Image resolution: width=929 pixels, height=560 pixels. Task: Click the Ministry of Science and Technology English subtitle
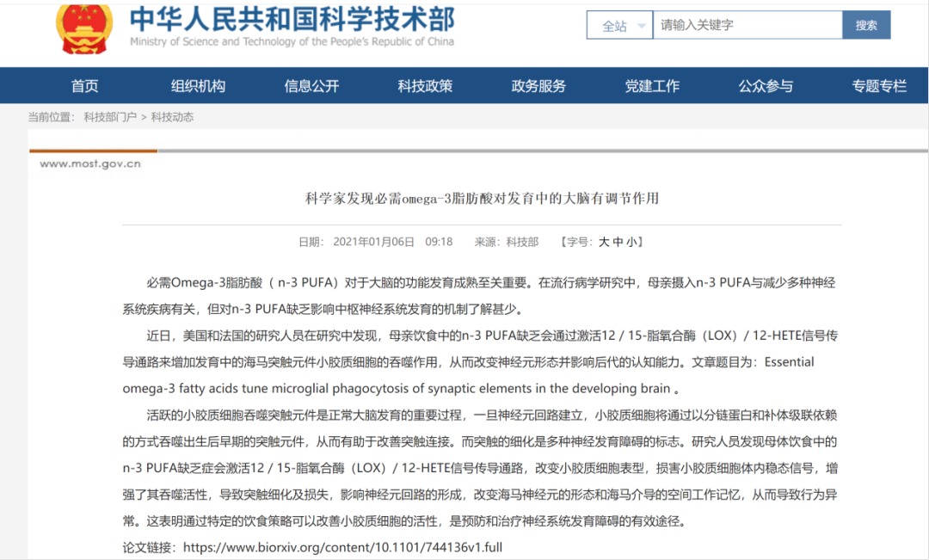(292, 41)
